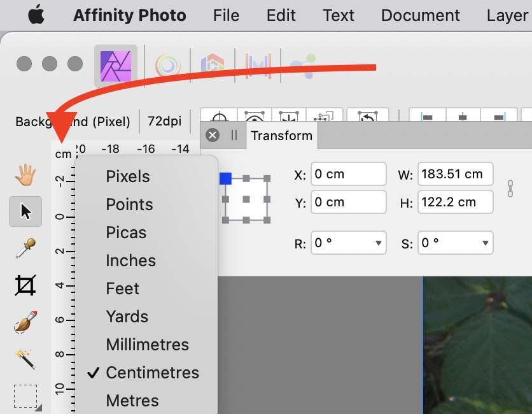Set the top-left anchor point square
The height and width of the screenshot is (414, 532).
tap(226, 179)
